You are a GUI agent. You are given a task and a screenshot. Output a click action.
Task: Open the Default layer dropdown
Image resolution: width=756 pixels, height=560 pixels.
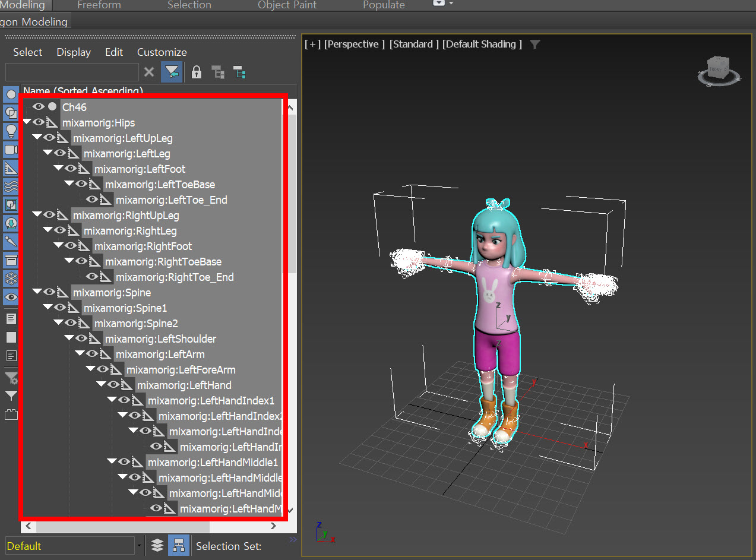[x=140, y=546]
